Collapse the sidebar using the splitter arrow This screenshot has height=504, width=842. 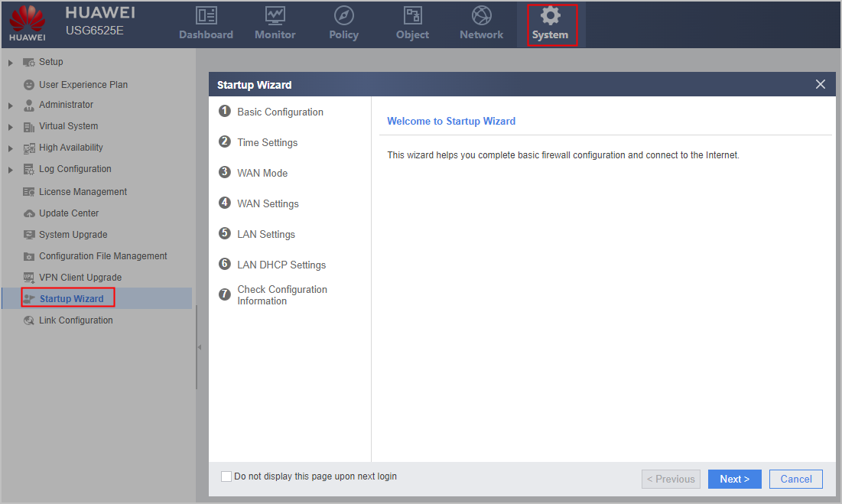coord(200,347)
